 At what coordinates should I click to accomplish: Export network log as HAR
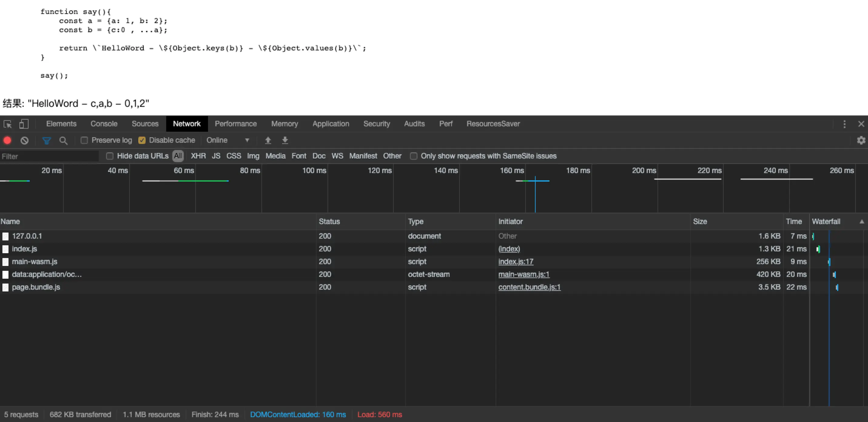285,140
